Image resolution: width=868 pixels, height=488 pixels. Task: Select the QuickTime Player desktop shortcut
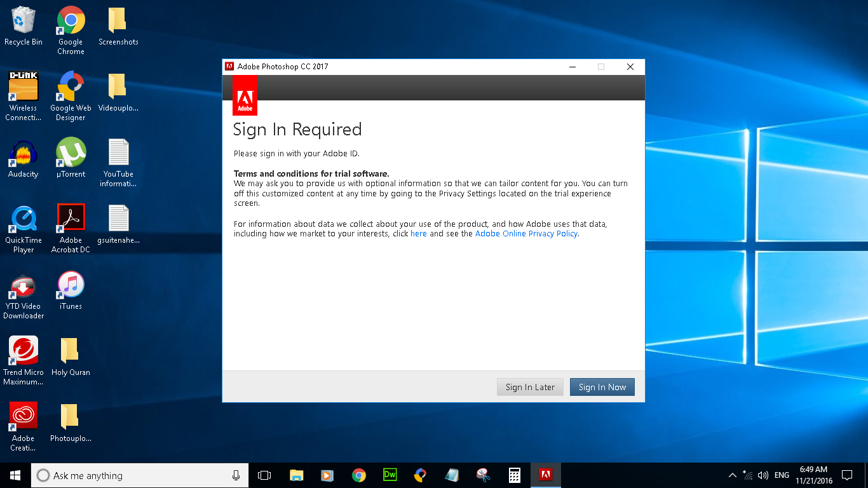[x=24, y=229]
